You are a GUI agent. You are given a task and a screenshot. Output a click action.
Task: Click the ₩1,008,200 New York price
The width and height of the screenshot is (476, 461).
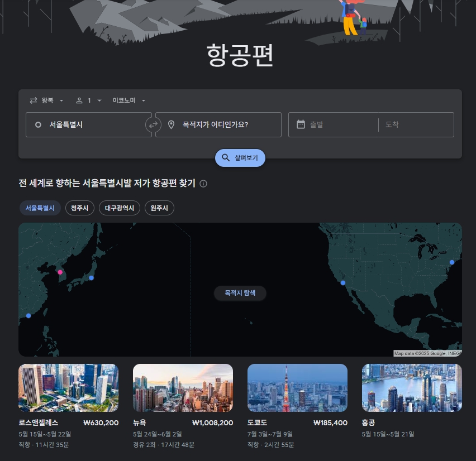212,423
